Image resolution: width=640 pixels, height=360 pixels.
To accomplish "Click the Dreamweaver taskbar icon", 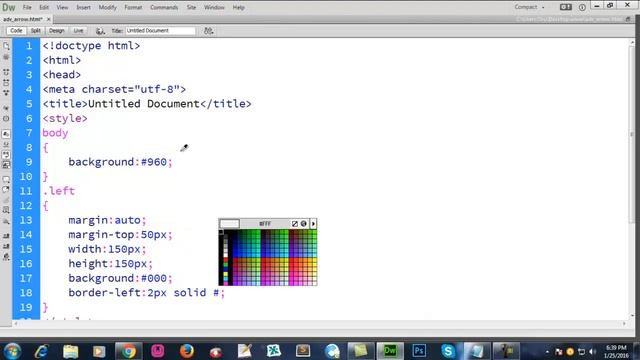I will (390, 351).
